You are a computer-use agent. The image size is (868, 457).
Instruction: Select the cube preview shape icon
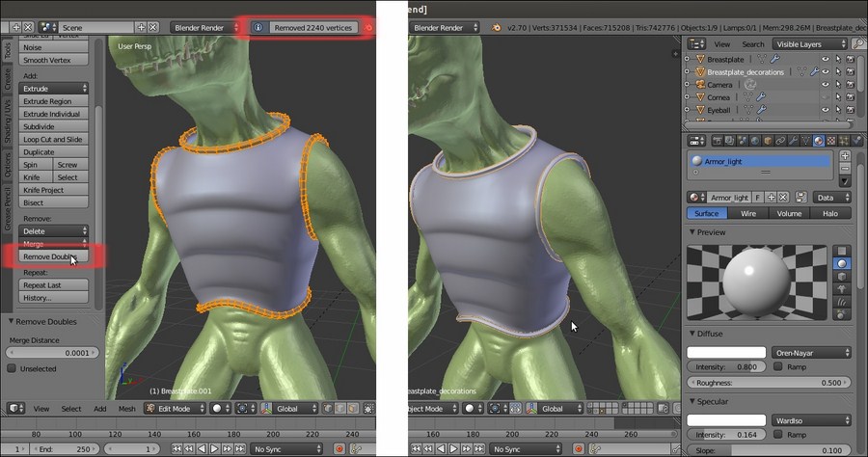pos(842,275)
